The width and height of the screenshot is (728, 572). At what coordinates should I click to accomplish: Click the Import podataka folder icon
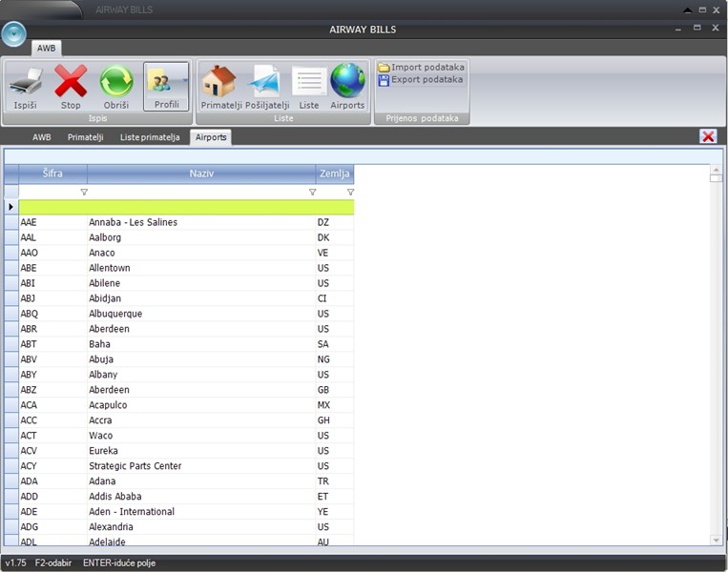[x=384, y=68]
